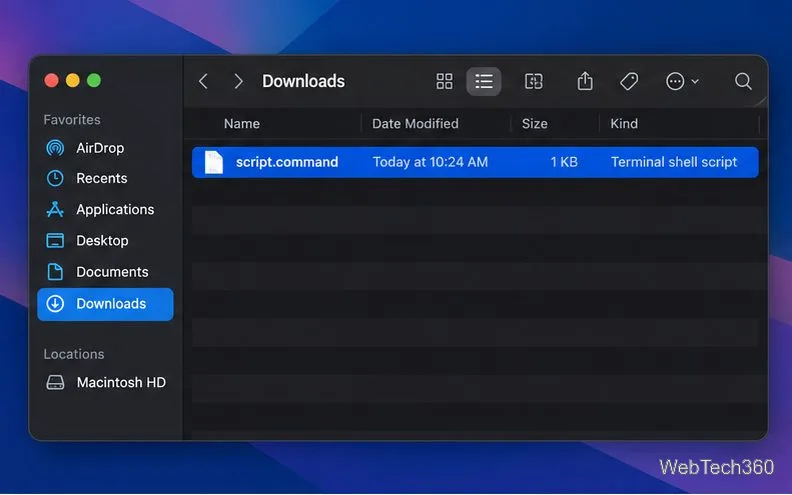Click the search magnifier icon
Screen dimensions: 792x495
[743, 81]
